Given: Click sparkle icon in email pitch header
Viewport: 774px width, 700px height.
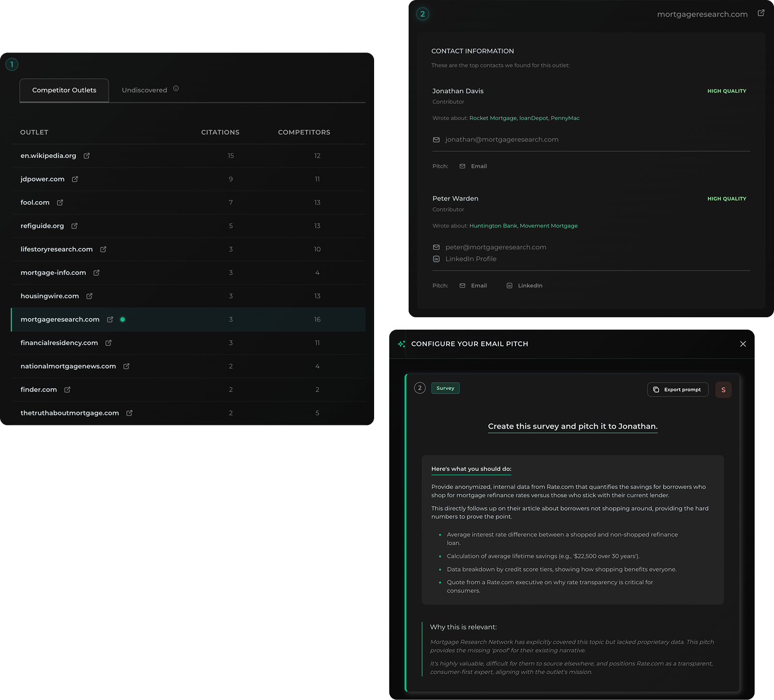Looking at the screenshot, I should pyautogui.click(x=401, y=344).
